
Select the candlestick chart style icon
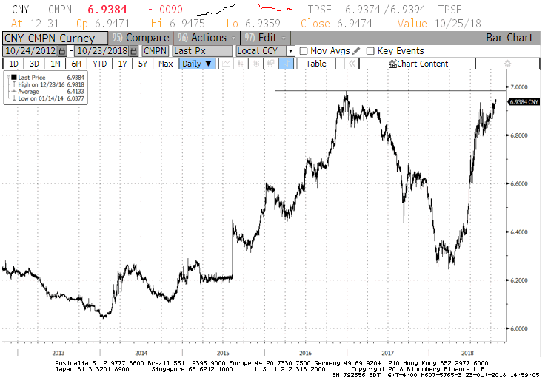point(255,64)
